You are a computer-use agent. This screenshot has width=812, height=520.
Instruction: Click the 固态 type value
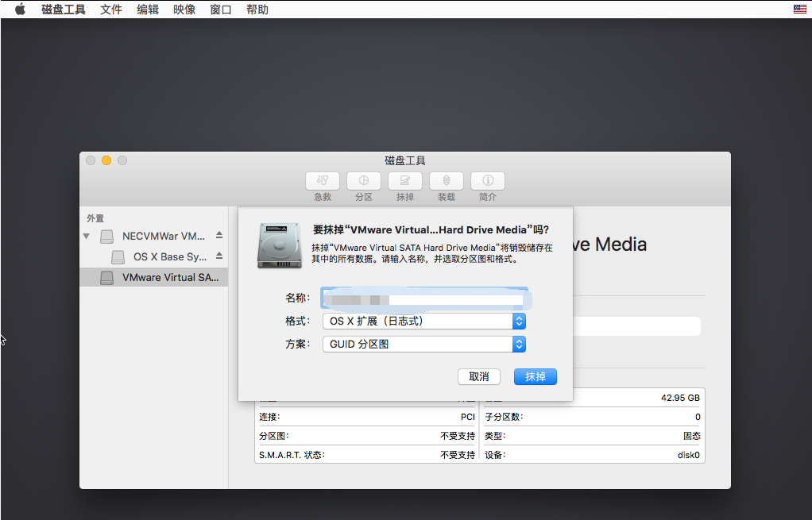coord(691,436)
